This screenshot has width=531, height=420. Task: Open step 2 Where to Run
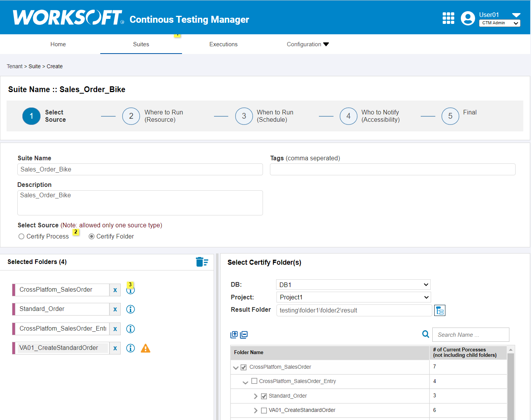click(131, 116)
